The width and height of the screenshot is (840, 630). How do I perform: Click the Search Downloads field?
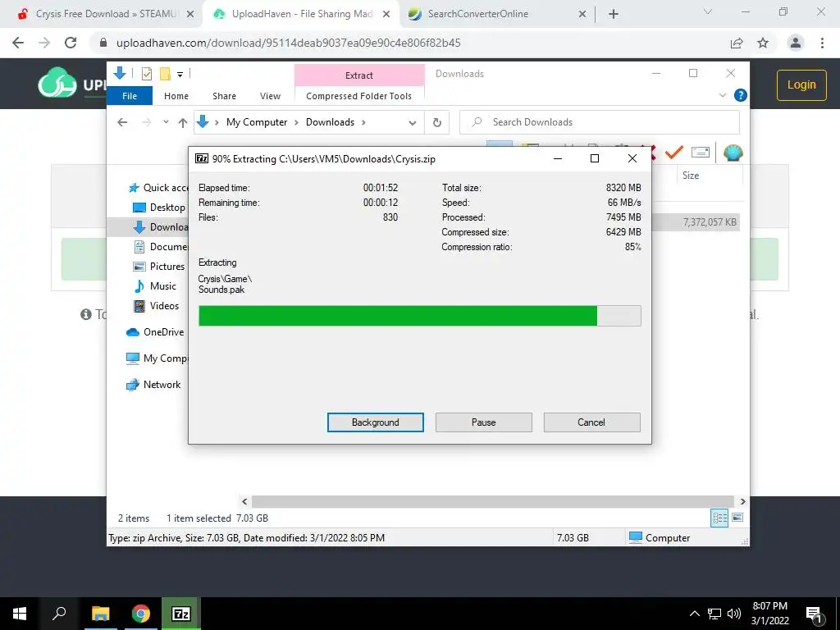pyautogui.click(x=600, y=122)
